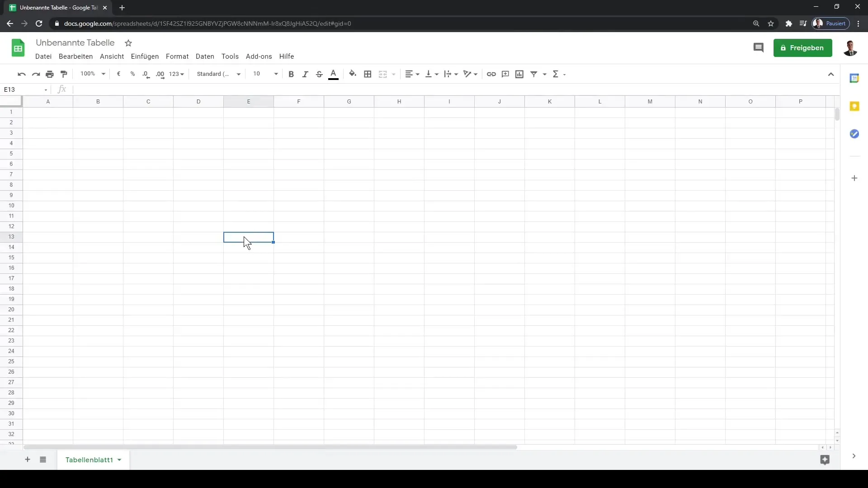Open the Add-ons menu
868x488 pixels.
tap(259, 56)
